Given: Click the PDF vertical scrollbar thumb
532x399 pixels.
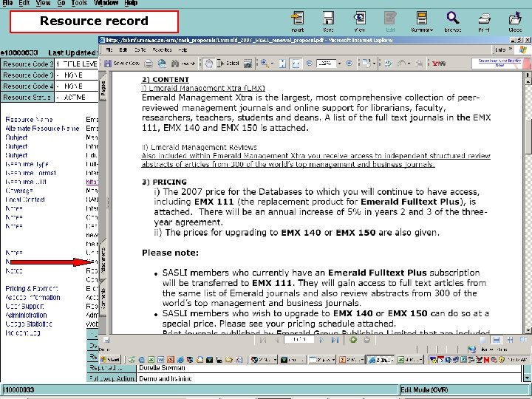Looking at the screenshot, I should (x=528, y=137).
